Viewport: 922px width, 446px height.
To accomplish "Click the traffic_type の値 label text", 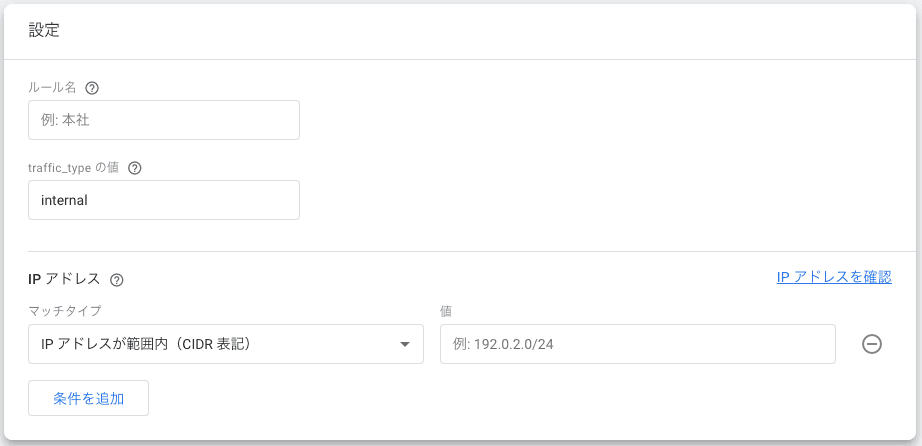I will (73, 168).
